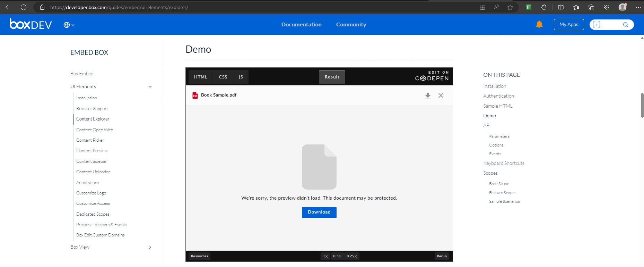Open Dedicated Scopes guide

pyautogui.click(x=93, y=214)
